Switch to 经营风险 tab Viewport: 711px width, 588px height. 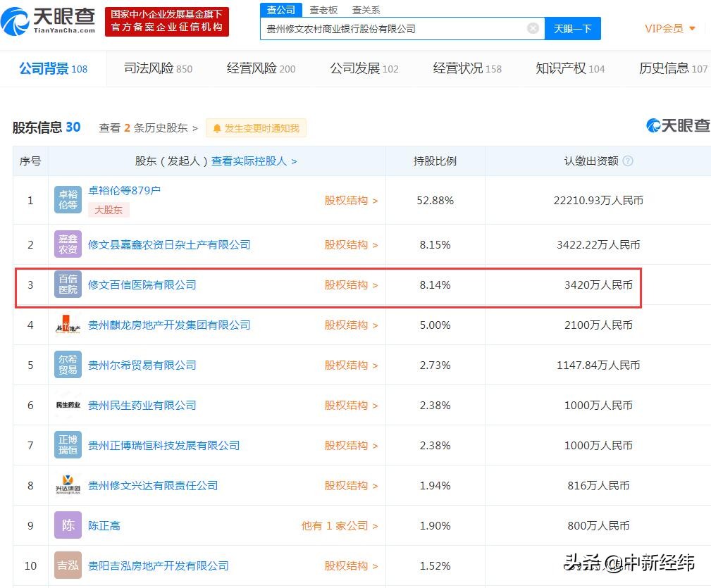[x=261, y=68]
